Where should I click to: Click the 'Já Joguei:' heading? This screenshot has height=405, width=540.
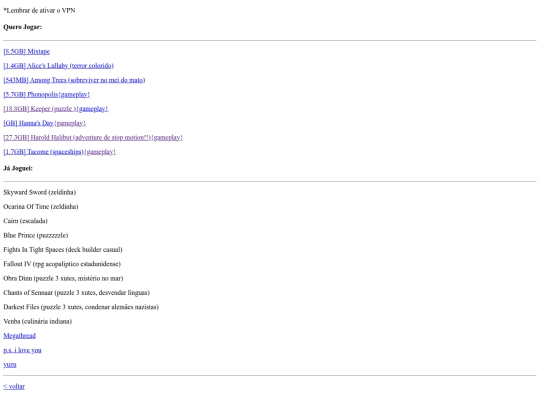(18, 168)
